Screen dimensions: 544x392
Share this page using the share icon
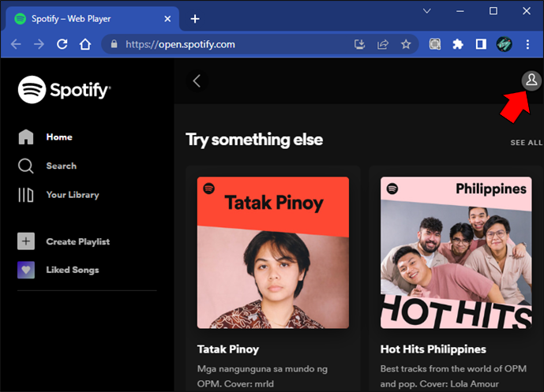pyautogui.click(x=383, y=44)
